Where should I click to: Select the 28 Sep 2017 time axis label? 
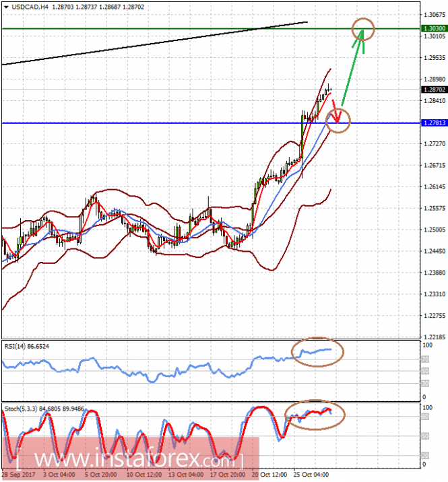coord(18,475)
